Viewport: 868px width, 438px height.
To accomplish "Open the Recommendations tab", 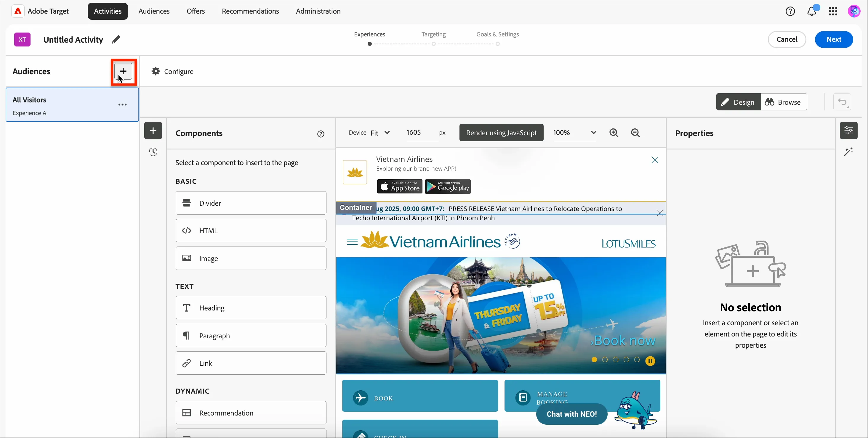I will [x=250, y=11].
